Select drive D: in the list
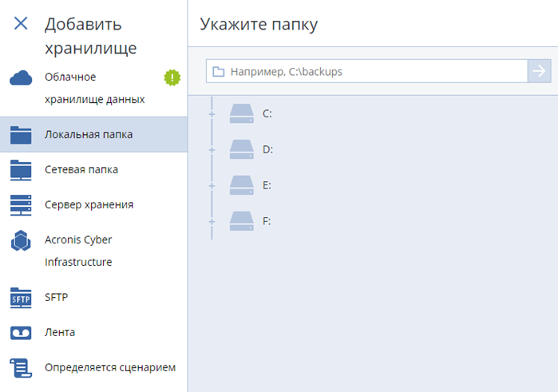 (267, 149)
